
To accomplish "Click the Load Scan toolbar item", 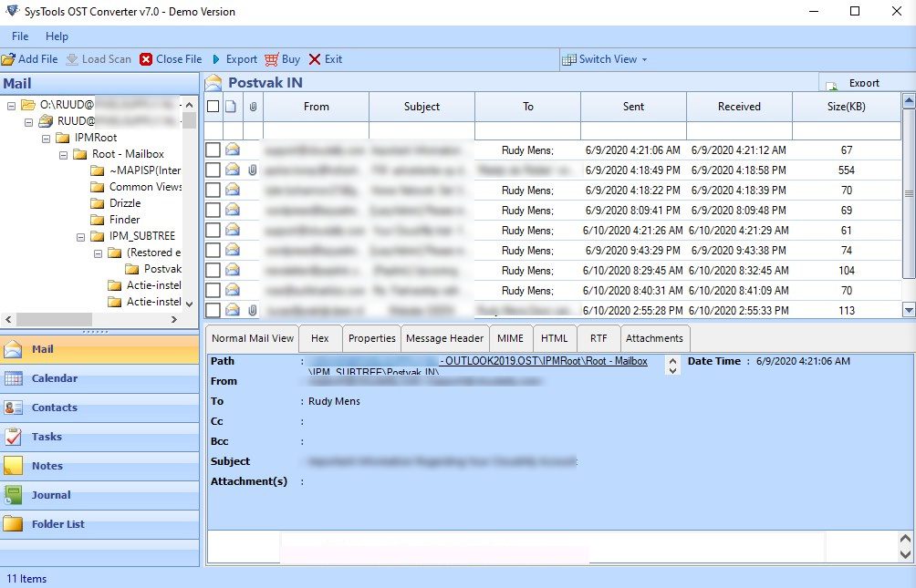I will (x=99, y=59).
